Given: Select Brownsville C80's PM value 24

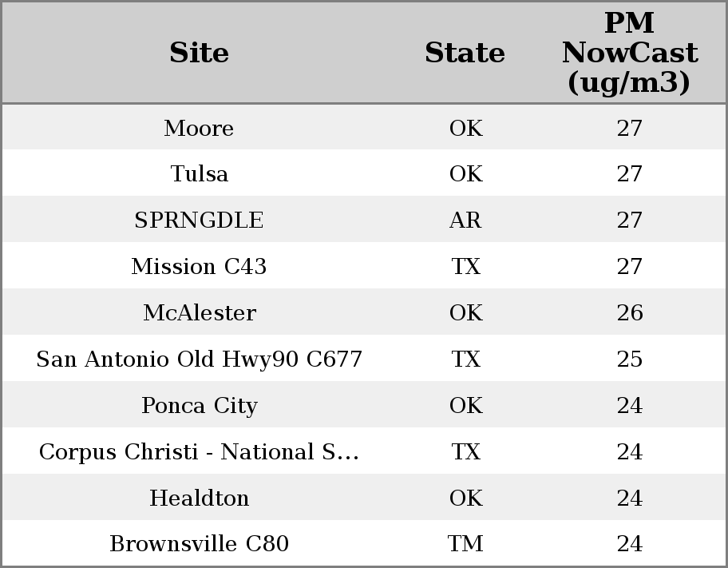Looking at the screenshot, I should point(629,544).
